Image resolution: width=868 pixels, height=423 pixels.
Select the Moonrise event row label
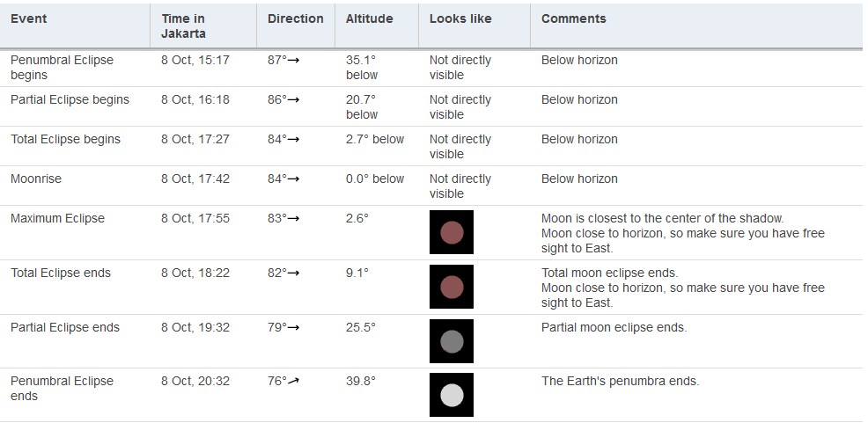36,179
